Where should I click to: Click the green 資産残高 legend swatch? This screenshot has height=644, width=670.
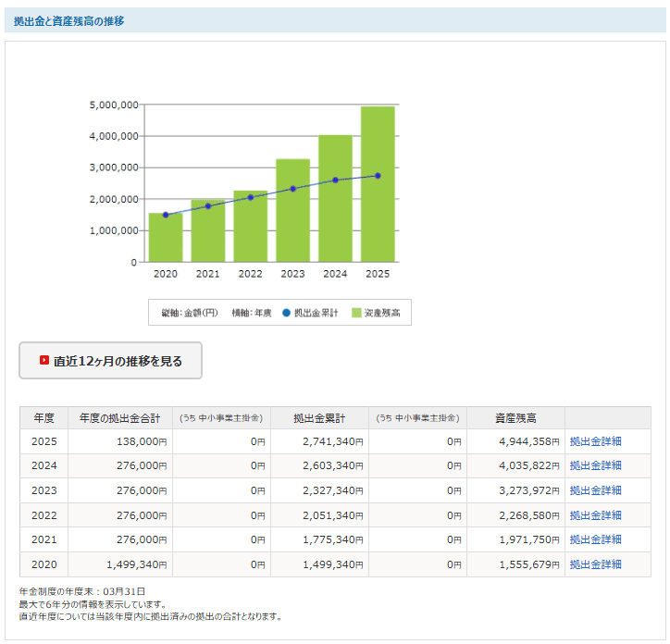(x=356, y=313)
